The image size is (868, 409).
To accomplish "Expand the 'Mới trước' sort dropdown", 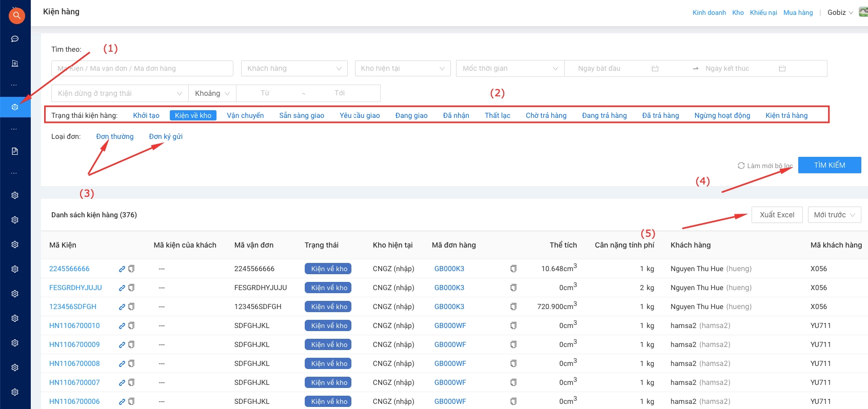I will (834, 215).
